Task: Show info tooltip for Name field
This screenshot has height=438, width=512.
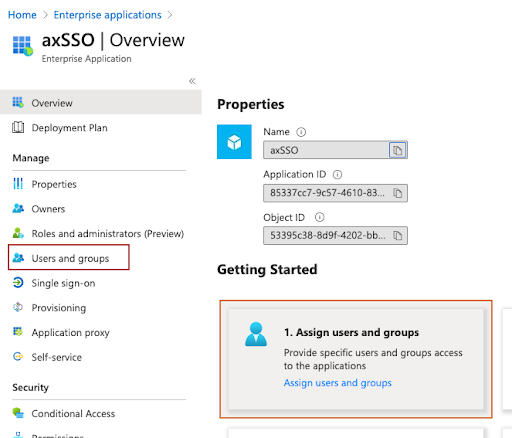Action: click(x=301, y=132)
